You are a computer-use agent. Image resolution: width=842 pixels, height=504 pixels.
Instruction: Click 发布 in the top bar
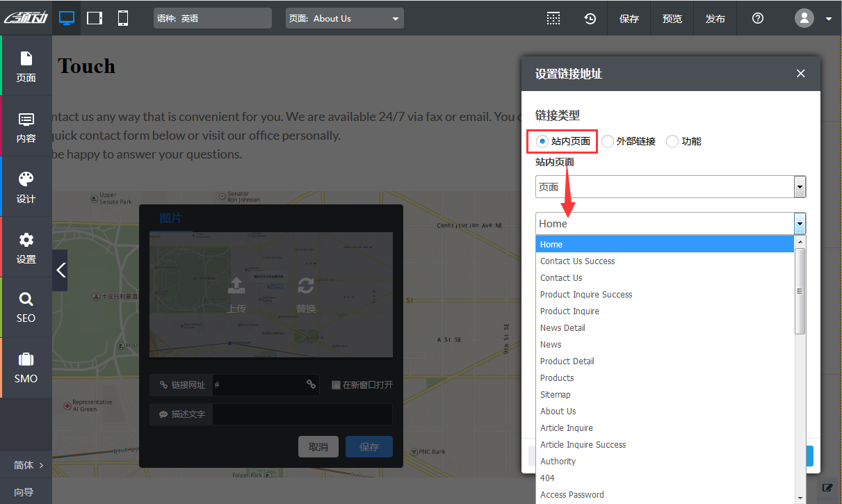(715, 19)
